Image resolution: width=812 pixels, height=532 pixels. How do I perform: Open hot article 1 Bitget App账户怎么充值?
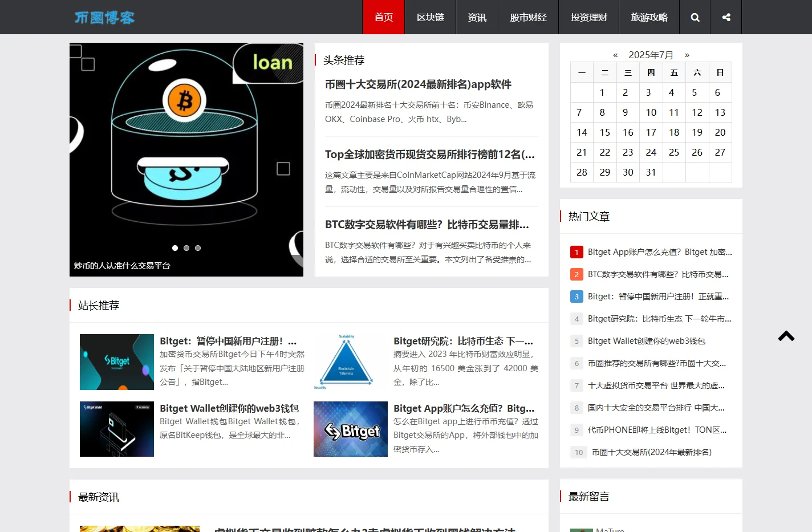[x=660, y=252]
